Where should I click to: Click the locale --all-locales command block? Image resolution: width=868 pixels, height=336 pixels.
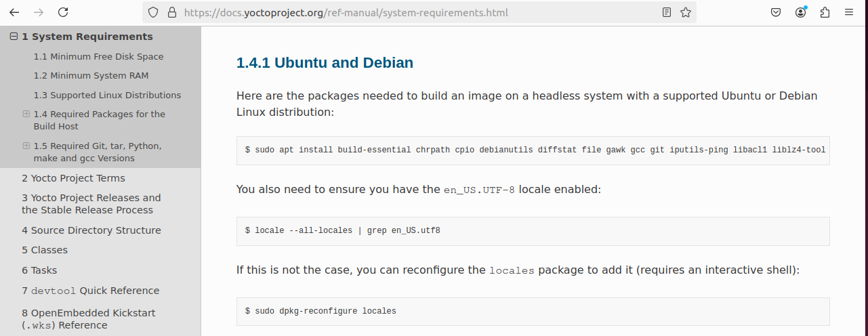point(533,230)
